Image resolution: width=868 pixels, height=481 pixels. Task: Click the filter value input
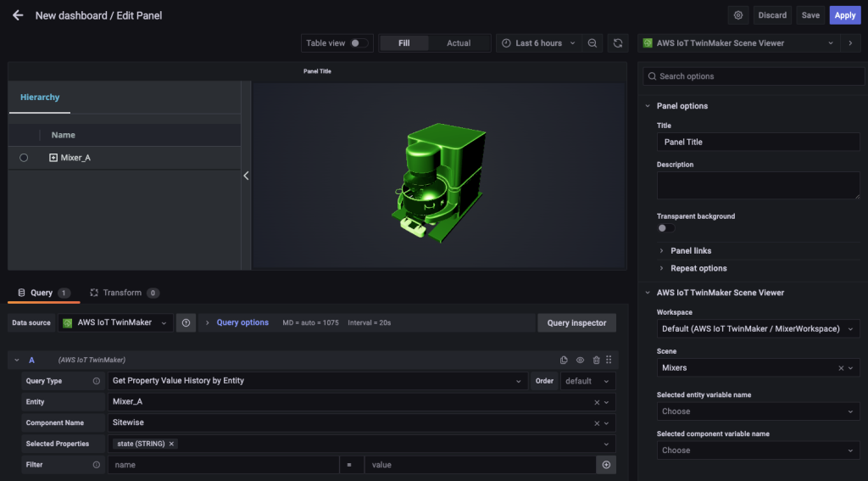click(481, 465)
